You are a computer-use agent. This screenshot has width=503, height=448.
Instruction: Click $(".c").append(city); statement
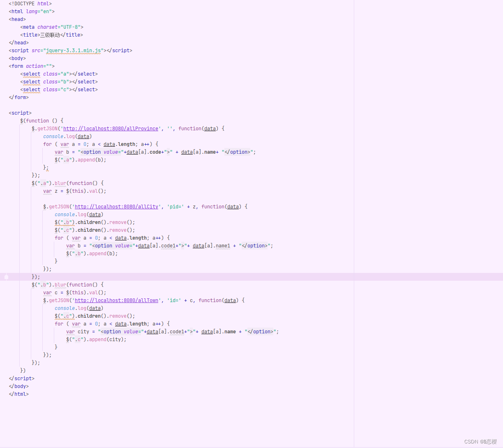[96, 339]
